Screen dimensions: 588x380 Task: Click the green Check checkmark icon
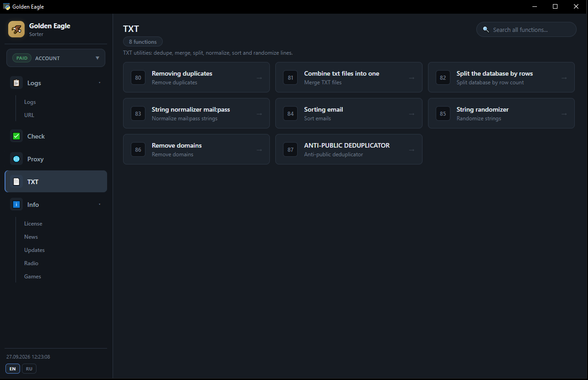(x=16, y=136)
